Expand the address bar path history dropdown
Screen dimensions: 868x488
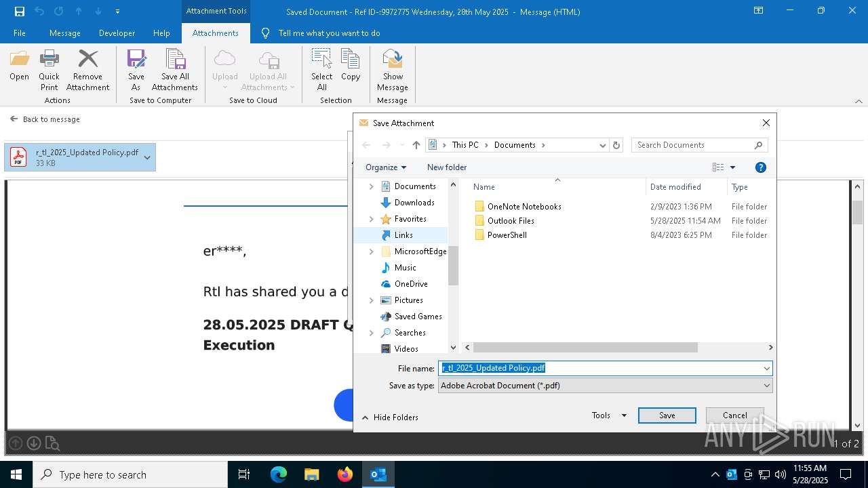click(x=602, y=145)
